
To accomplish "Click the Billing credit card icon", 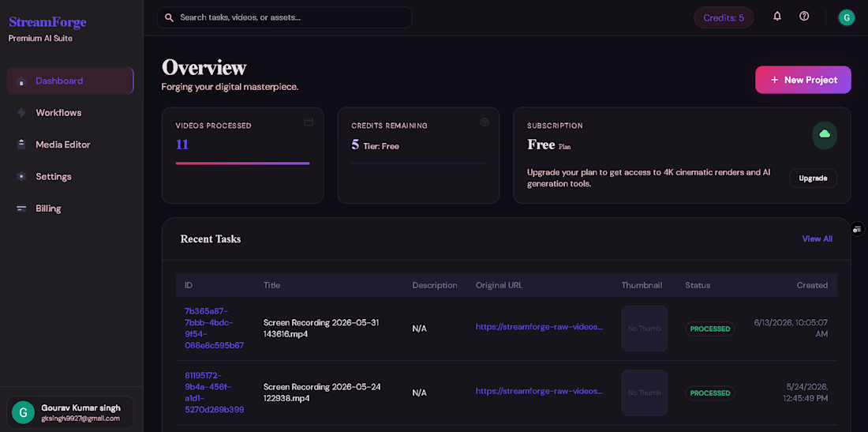I will [21, 208].
